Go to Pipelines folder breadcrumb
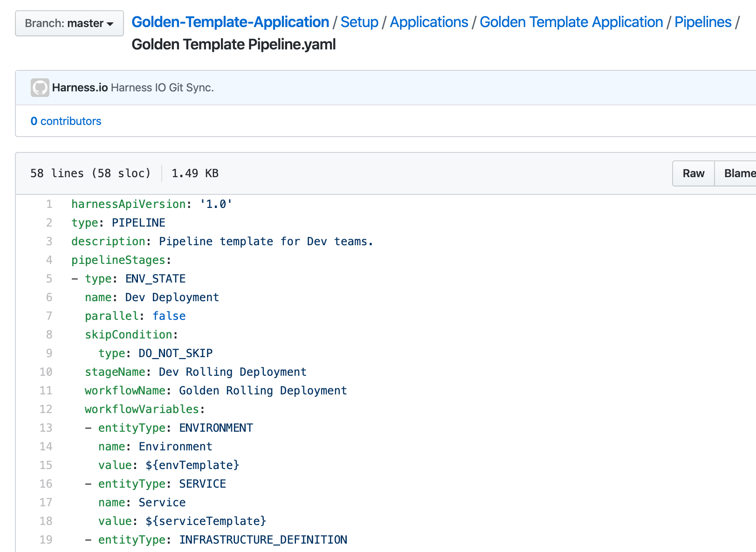Viewport: 756px width, 552px height. click(703, 22)
